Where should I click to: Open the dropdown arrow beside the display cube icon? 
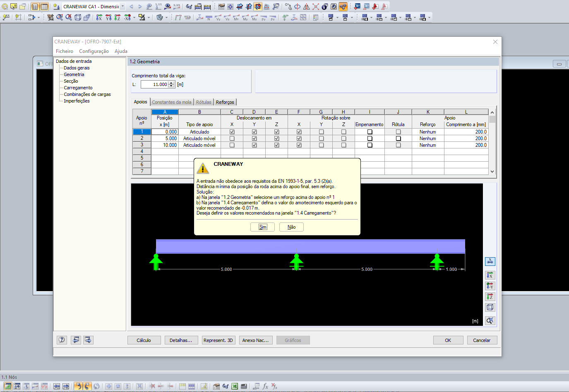[166, 17]
